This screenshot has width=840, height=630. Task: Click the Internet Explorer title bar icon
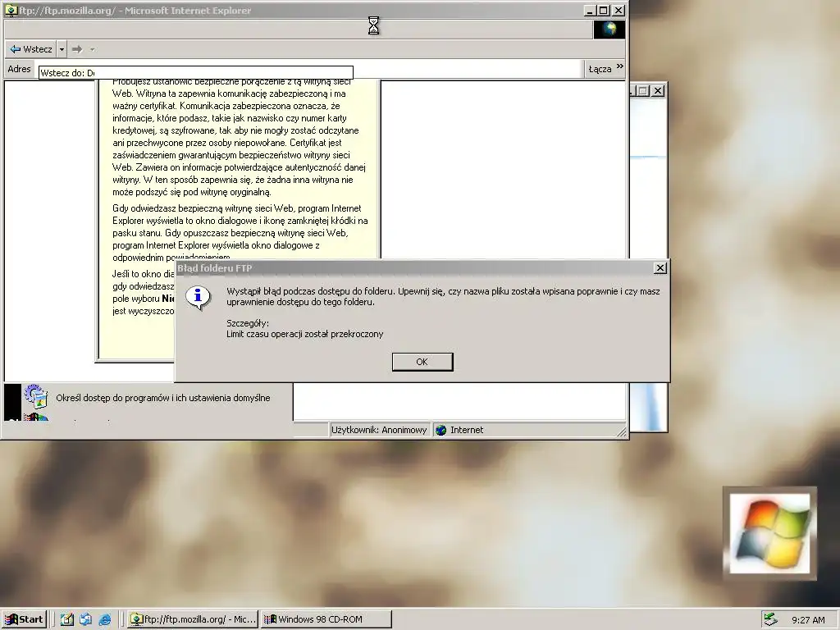[x=11, y=10]
